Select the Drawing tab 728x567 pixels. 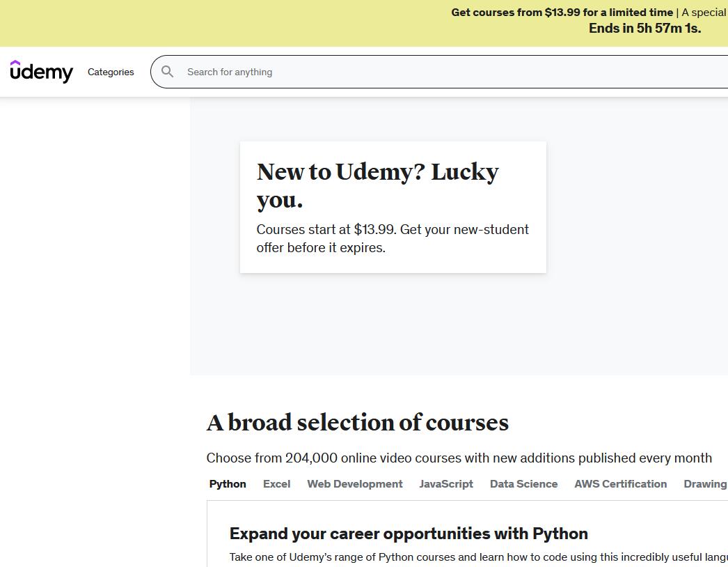click(x=705, y=484)
